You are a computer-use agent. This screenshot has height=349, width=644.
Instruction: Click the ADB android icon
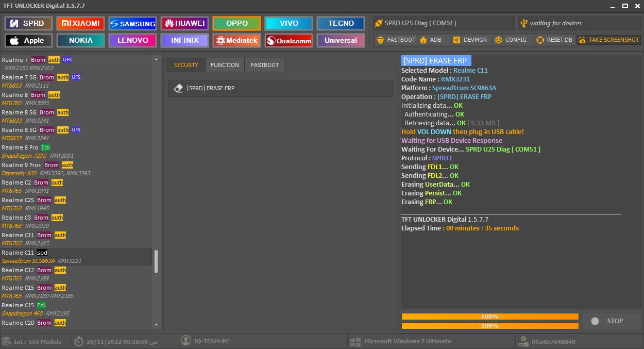(x=423, y=40)
